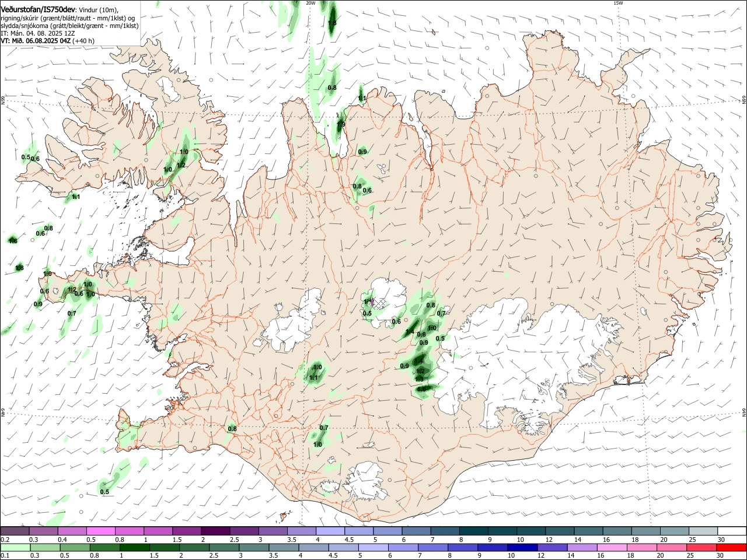Pick bright red rain swatch after 30
The width and height of the screenshot is (747, 560).
(x=732, y=547)
